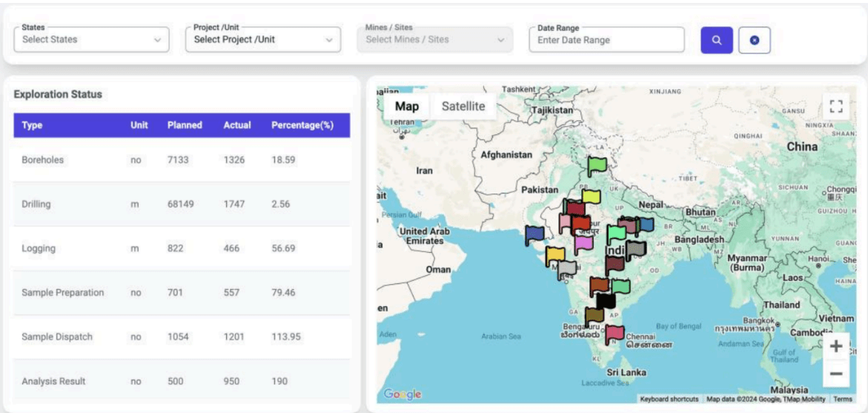Click the black flag marker on map

pos(606,300)
